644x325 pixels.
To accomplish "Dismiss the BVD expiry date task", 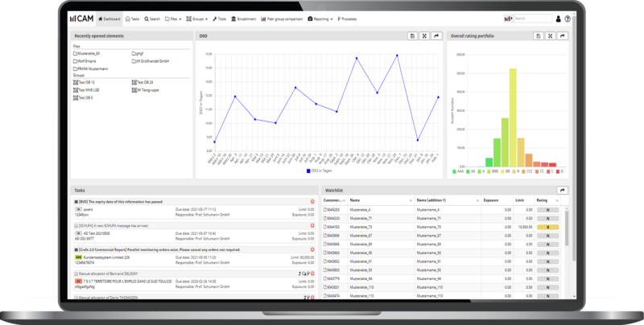I will point(312,201).
